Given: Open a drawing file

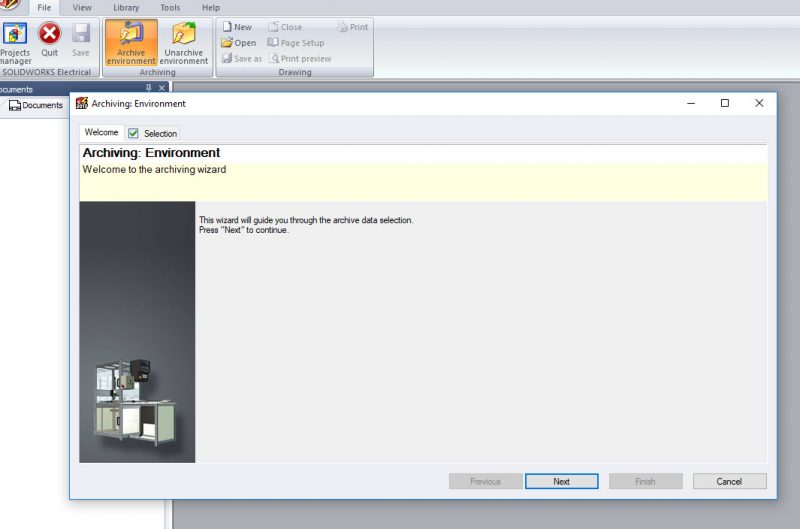Looking at the screenshot, I should 238,43.
